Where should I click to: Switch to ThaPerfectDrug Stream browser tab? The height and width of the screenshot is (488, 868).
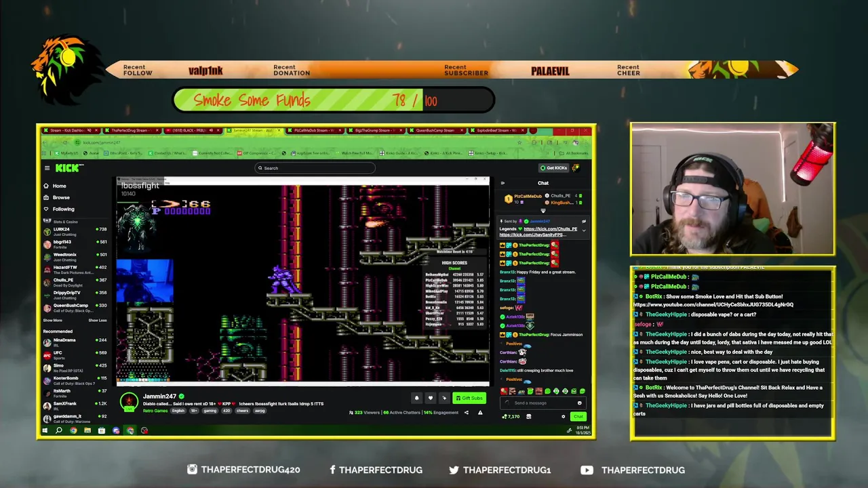coord(131,130)
